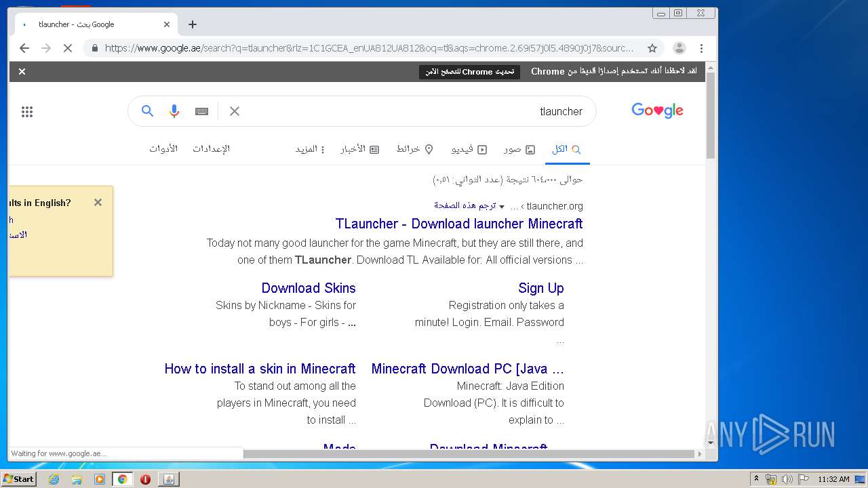Open search Tools (الأدوات)
This screenshot has width=868, height=488.
163,148
